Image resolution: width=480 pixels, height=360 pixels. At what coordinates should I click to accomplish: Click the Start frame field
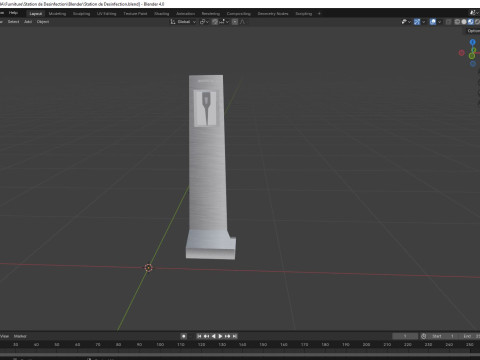[x=443, y=336]
